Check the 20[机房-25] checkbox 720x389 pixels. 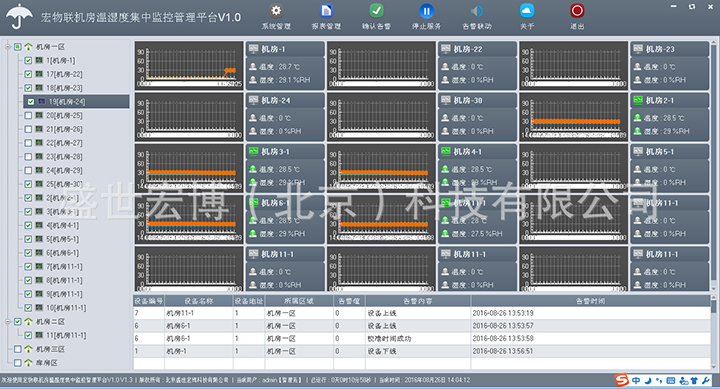pos(28,116)
